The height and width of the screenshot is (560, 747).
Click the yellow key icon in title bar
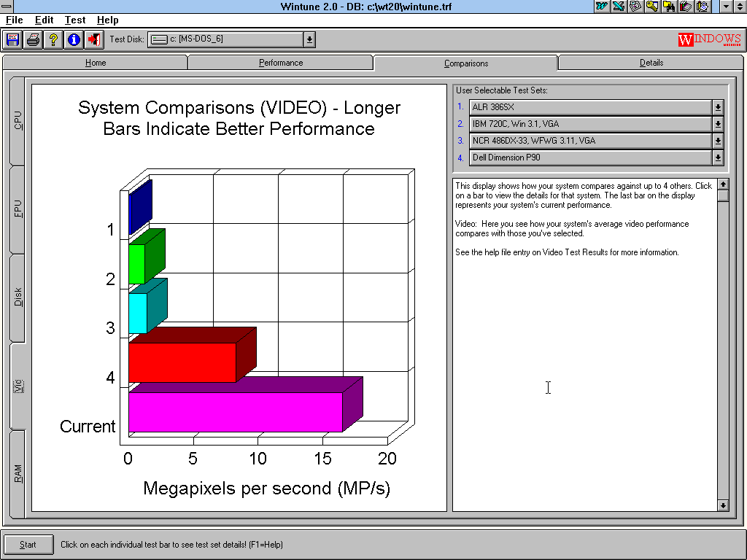(x=652, y=7)
